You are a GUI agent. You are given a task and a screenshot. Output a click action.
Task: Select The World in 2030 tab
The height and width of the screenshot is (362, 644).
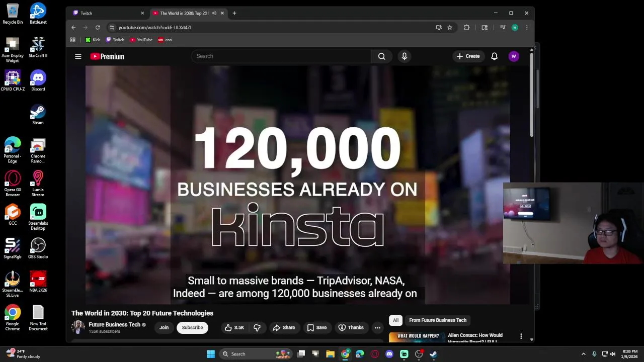[x=184, y=13]
